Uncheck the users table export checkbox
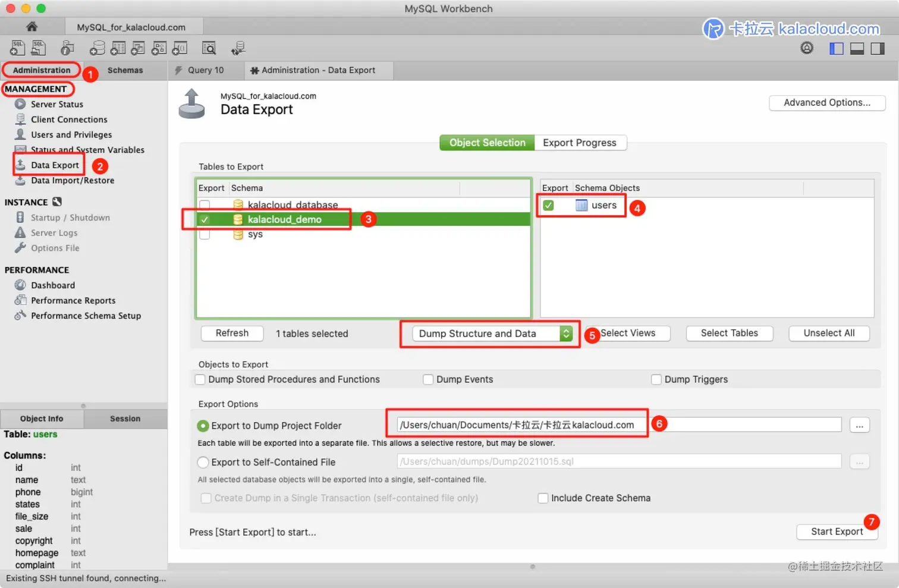Viewport: 899px width, 588px height. [x=548, y=205]
